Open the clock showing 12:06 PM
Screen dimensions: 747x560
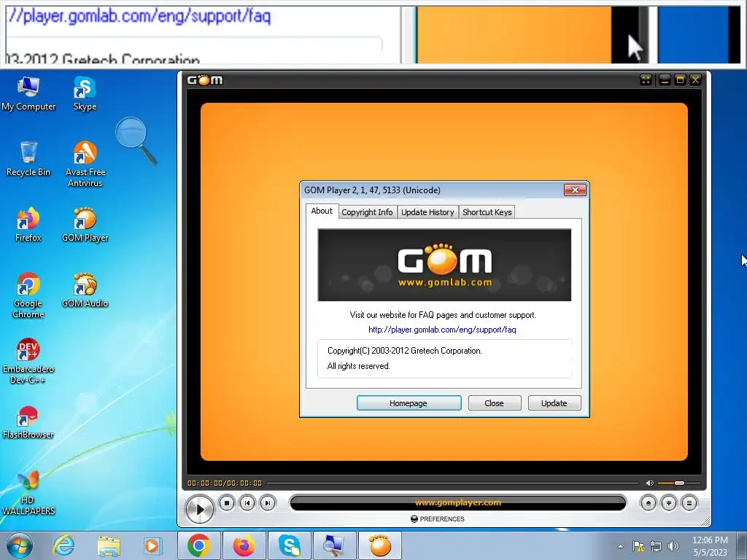tap(710, 546)
